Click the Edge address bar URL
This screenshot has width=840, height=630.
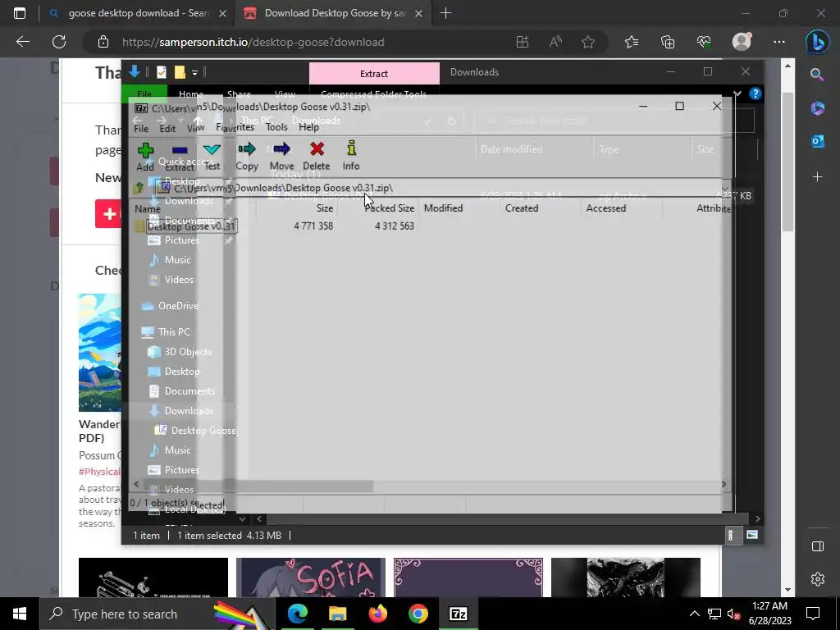[x=253, y=42]
